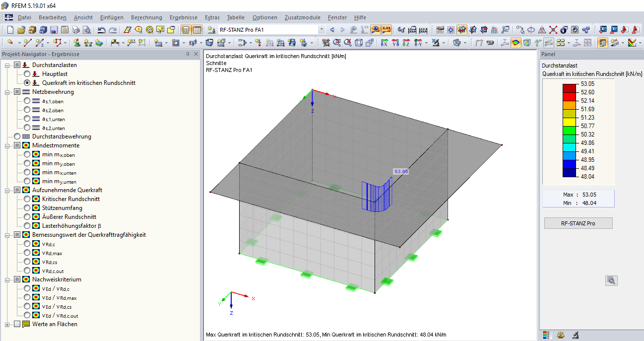Expand the Werte an Flächen node
The image size is (644, 341).
click(8, 324)
